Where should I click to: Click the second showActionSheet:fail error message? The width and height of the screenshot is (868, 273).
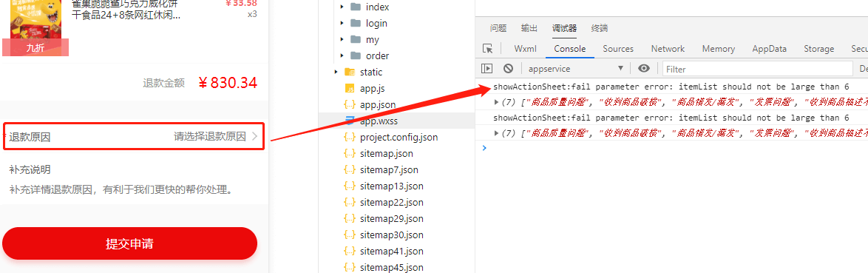point(671,118)
